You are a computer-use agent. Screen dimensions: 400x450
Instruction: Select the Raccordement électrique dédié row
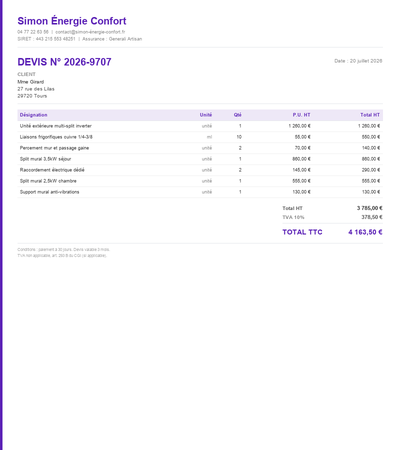pos(200,170)
